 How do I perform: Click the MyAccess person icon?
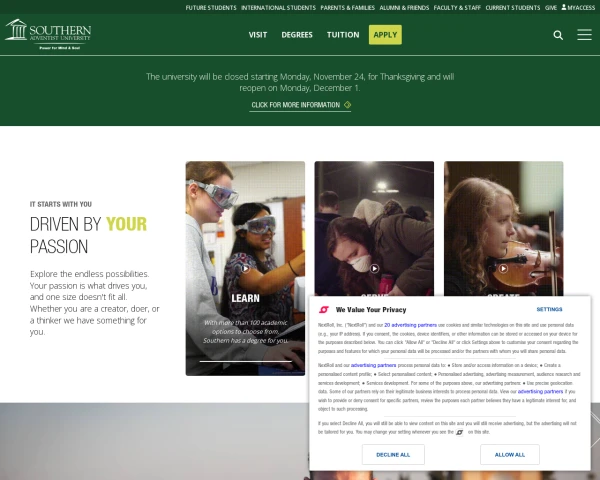coord(564,7)
